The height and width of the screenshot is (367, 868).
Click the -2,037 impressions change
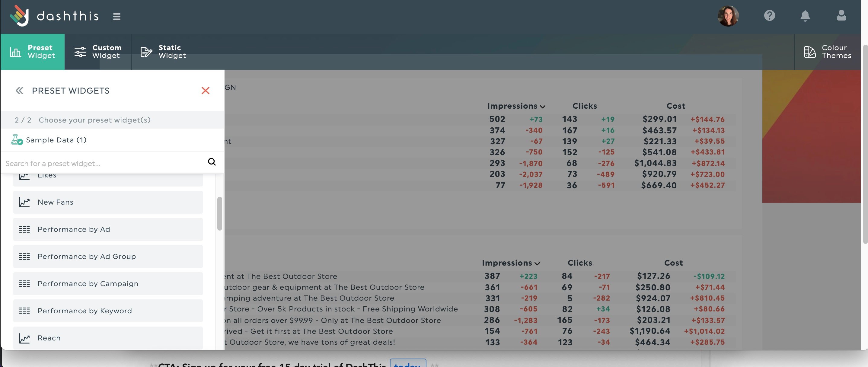pyautogui.click(x=531, y=174)
